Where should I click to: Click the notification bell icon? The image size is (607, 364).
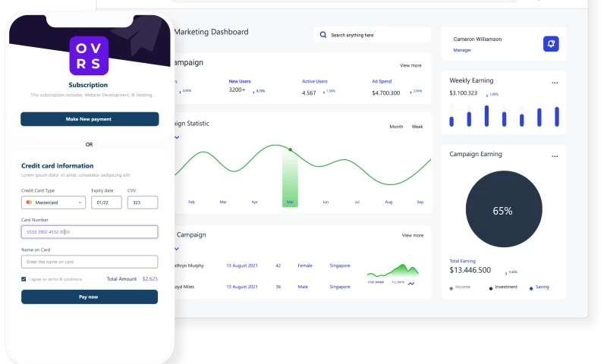coord(551,44)
